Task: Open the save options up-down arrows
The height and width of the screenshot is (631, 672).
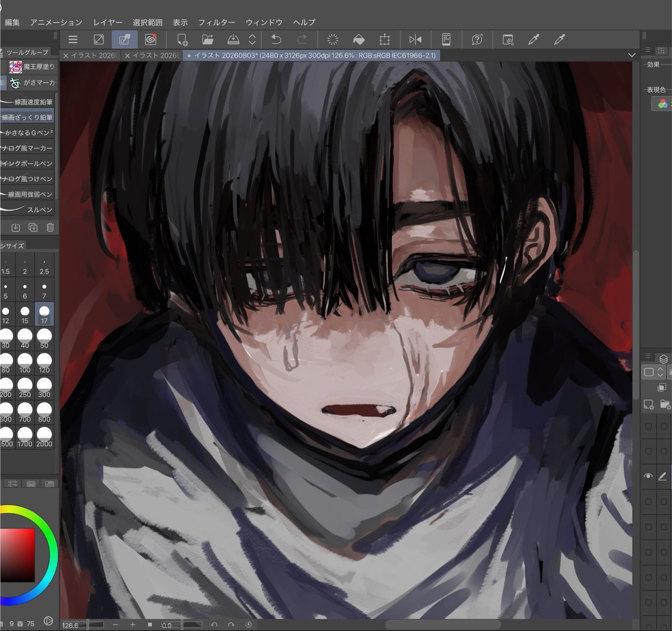Action: click(252, 40)
